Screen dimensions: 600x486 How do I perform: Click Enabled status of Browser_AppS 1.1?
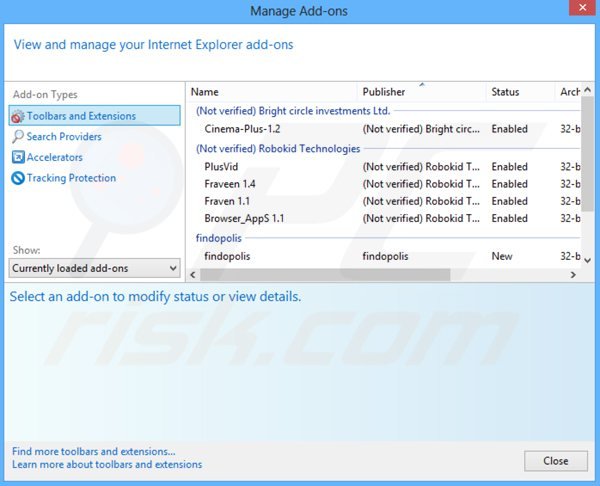(x=509, y=219)
